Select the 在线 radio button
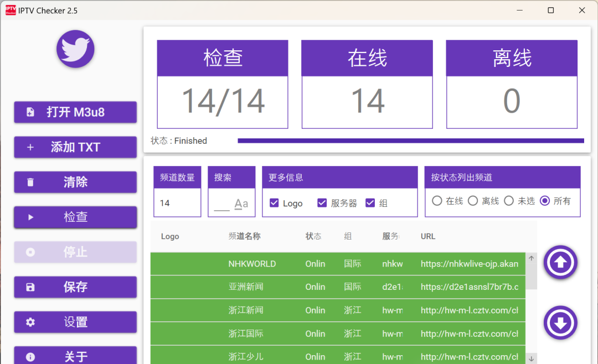Viewport: 598px width, 364px height. 437,200
